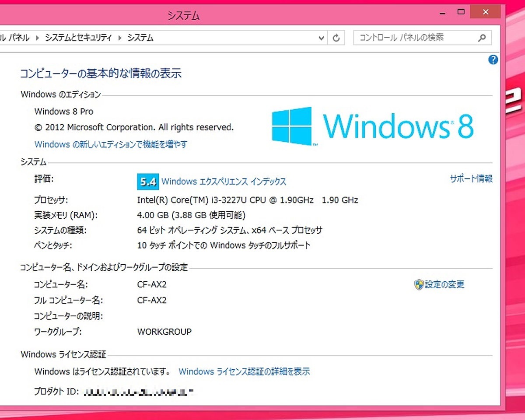Click the WORKGROUP value
525x420 pixels.
[164, 332]
